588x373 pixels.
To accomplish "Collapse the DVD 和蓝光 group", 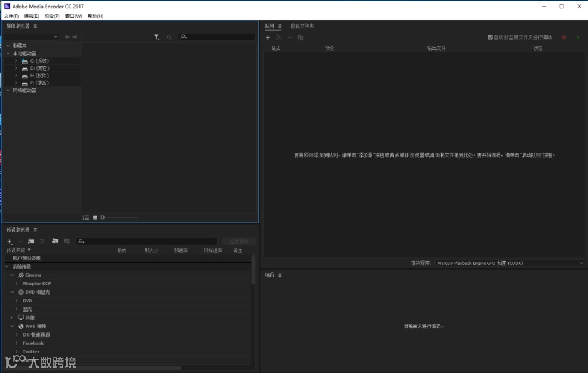I will click(12, 292).
